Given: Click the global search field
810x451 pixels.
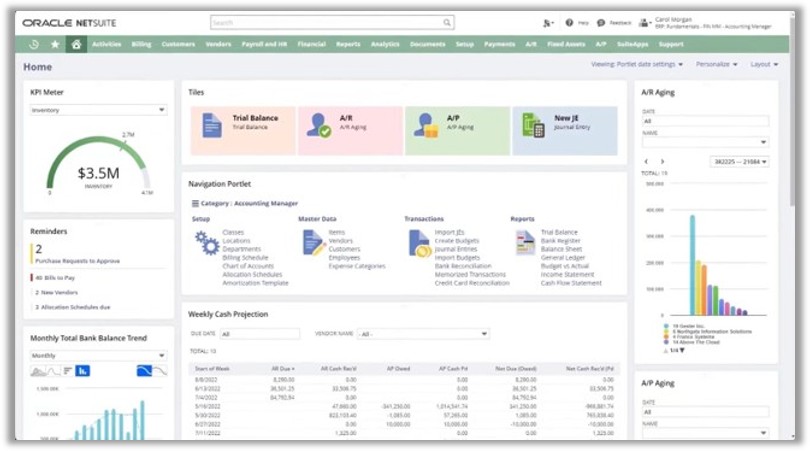Looking at the screenshot, I should [x=332, y=23].
